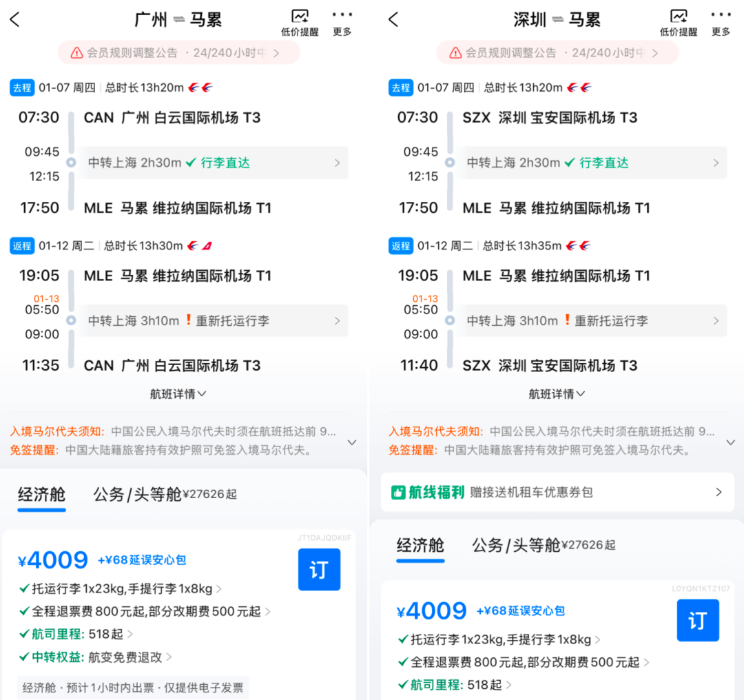Open 航司里程 518起 on 广州 screen
Screen dimensions: 744x700
click(x=76, y=634)
